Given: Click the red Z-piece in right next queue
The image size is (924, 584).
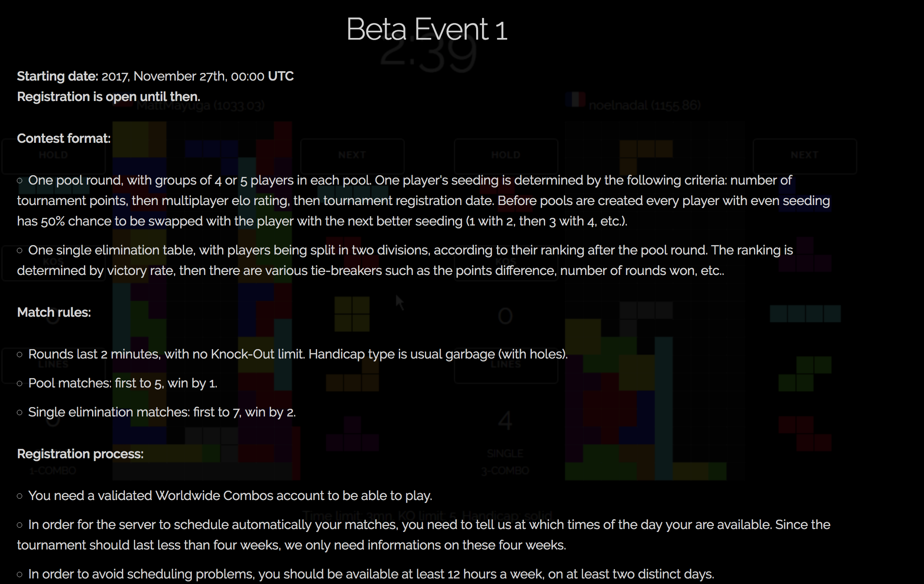Looking at the screenshot, I should click(x=805, y=434).
